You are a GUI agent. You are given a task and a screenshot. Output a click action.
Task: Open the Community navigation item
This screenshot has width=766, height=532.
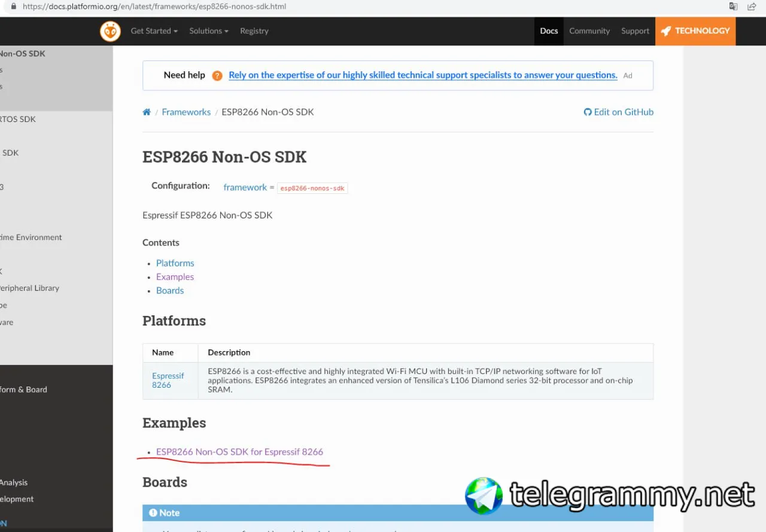coord(589,31)
